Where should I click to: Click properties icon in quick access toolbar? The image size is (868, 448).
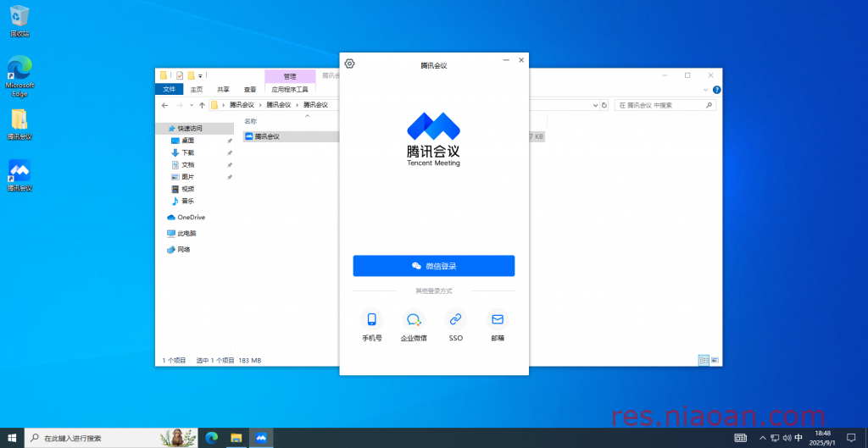180,75
